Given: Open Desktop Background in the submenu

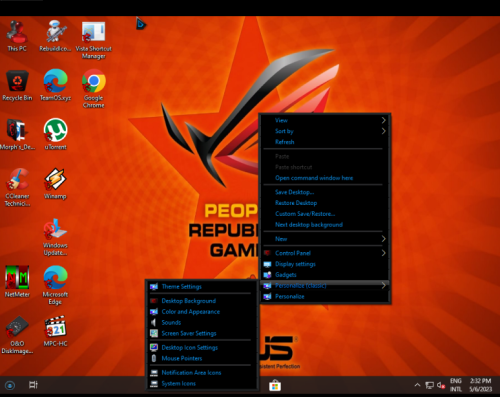Looking at the screenshot, I should pyautogui.click(x=202, y=301).
